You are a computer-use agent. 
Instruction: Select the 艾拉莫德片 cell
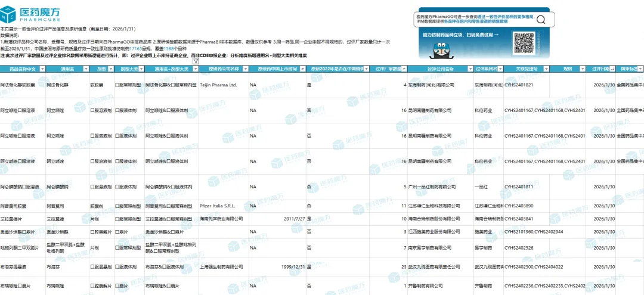point(23,219)
